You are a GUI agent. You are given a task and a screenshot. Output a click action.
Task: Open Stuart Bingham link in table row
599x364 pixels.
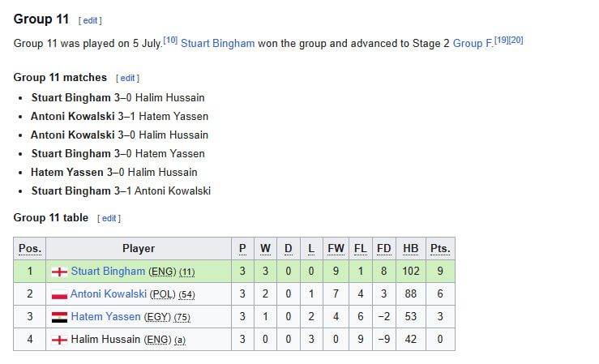coord(108,272)
